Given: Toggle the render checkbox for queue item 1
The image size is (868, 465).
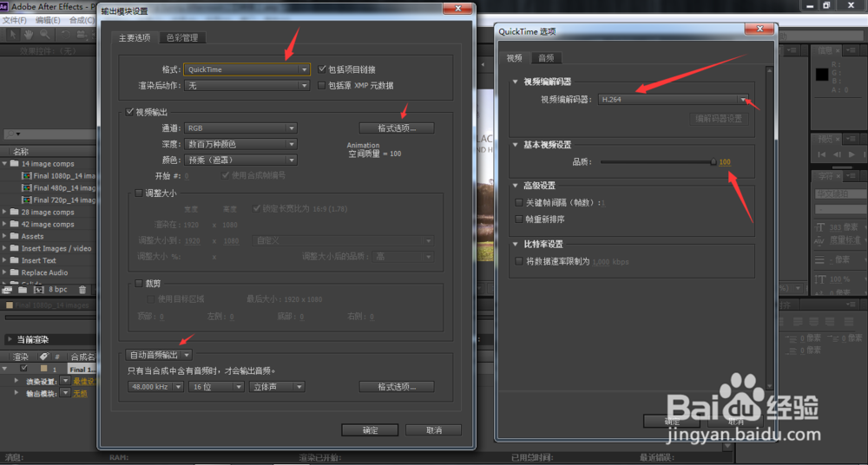Looking at the screenshot, I should [23, 369].
